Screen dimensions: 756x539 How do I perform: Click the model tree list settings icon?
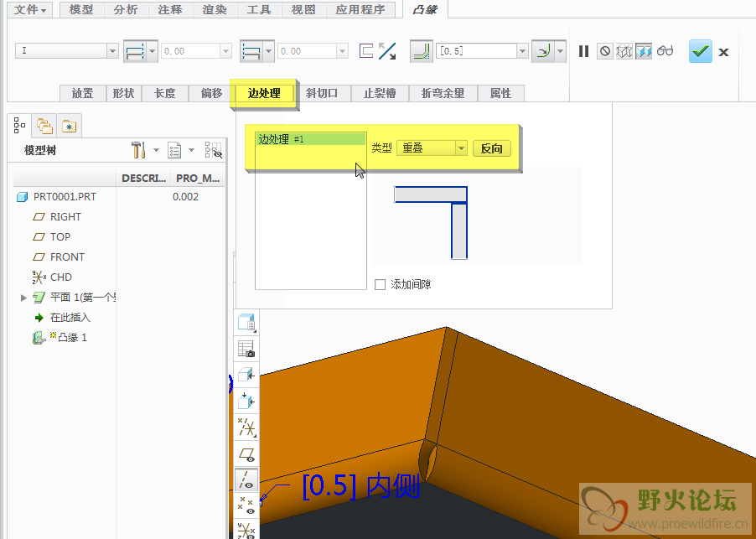pos(174,150)
